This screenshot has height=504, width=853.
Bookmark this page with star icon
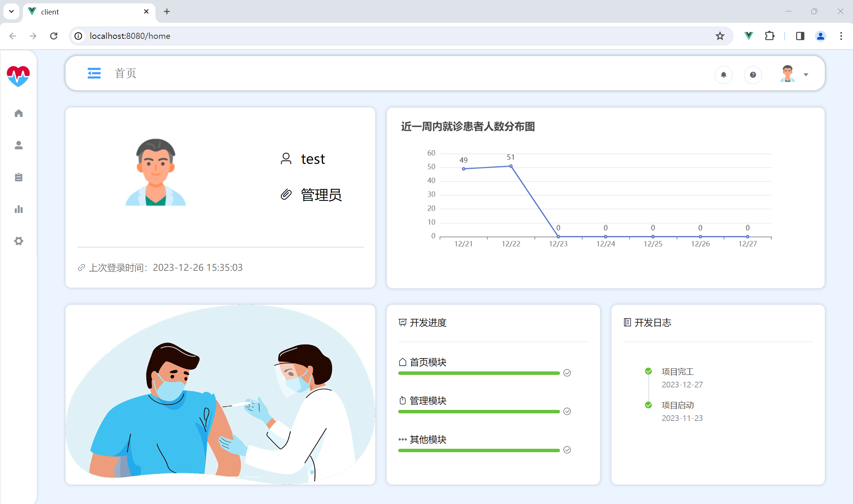click(x=720, y=36)
